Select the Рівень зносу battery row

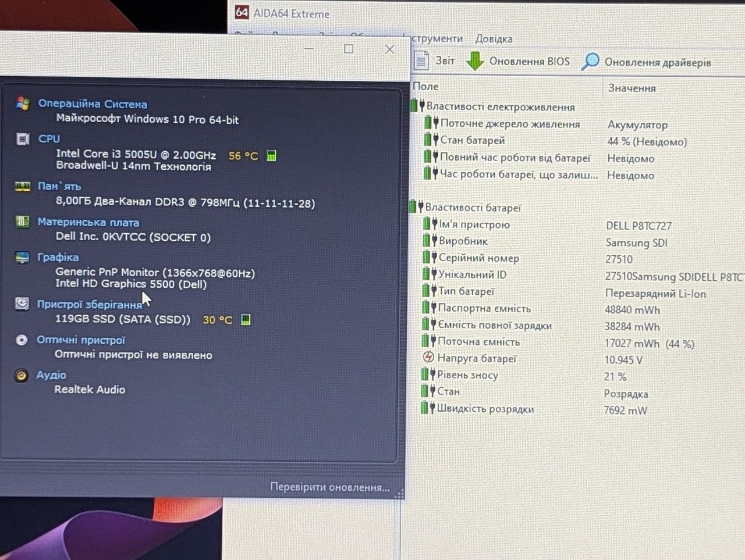468,375
